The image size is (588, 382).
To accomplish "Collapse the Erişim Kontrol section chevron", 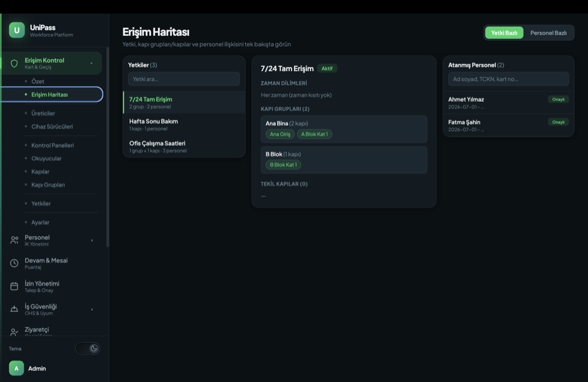I will 91,63.
